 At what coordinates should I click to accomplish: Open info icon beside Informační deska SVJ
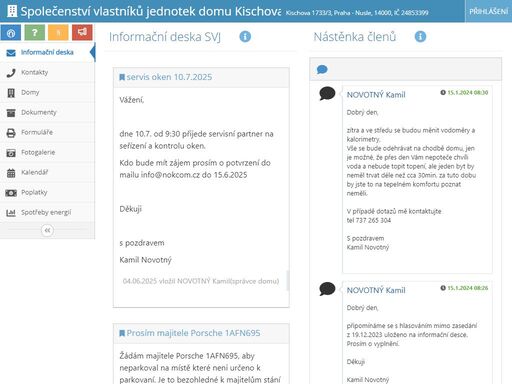click(x=245, y=36)
